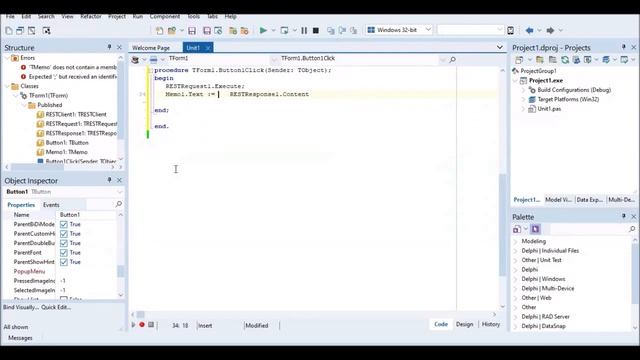Click the Save All toolbar icon

click(207, 31)
